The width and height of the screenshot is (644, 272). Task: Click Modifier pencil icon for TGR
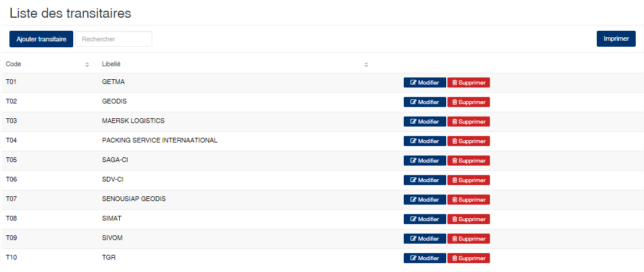click(x=414, y=258)
